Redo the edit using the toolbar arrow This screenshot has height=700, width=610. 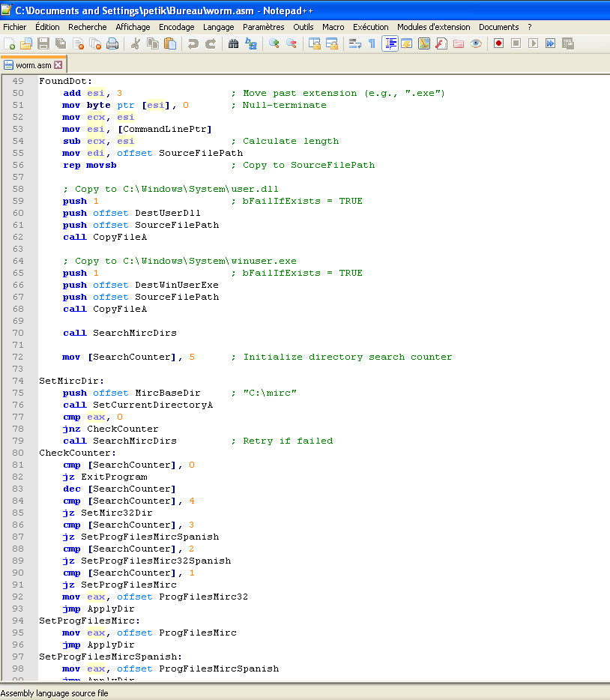pos(210,43)
